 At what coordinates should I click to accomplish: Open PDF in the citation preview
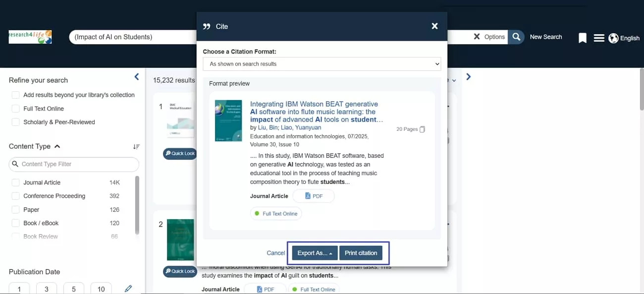[x=314, y=196]
